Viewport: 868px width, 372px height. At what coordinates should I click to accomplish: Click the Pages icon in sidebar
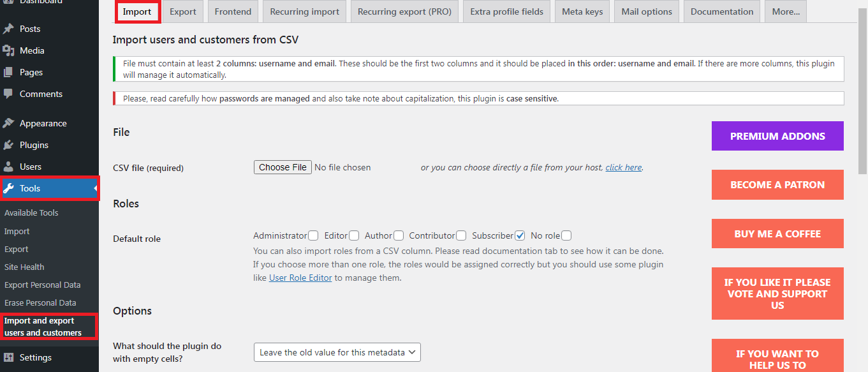pyautogui.click(x=8, y=72)
